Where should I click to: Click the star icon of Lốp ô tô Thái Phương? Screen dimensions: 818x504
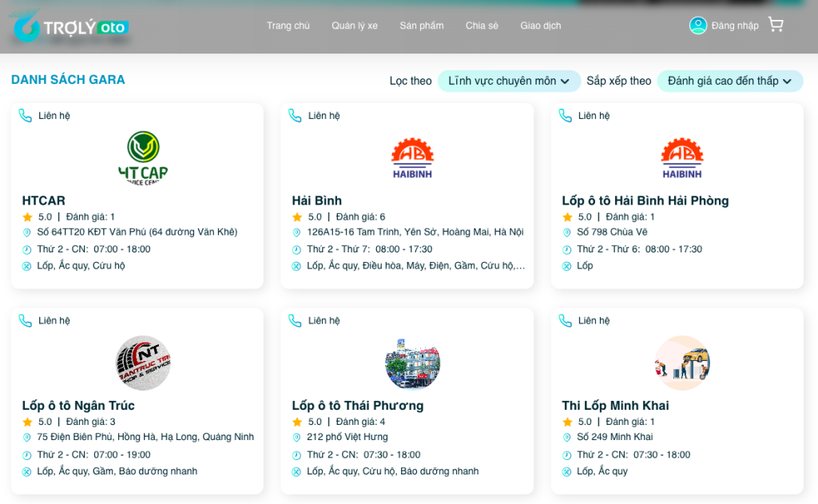[297, 422]
